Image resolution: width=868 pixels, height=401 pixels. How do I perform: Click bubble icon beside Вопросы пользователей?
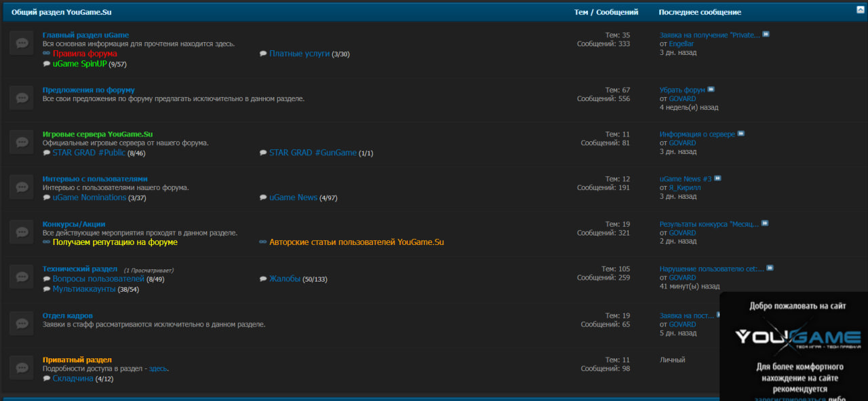pos(47,279)
